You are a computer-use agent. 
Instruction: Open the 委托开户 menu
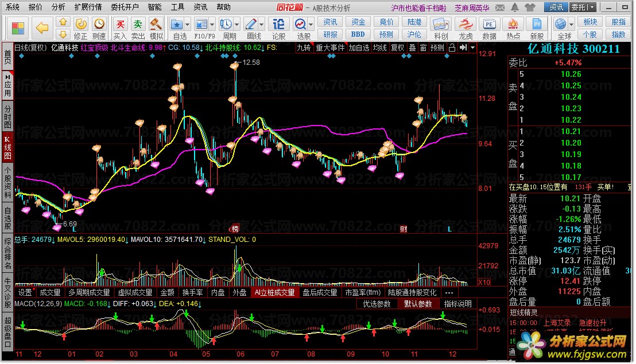coord(125,7)
